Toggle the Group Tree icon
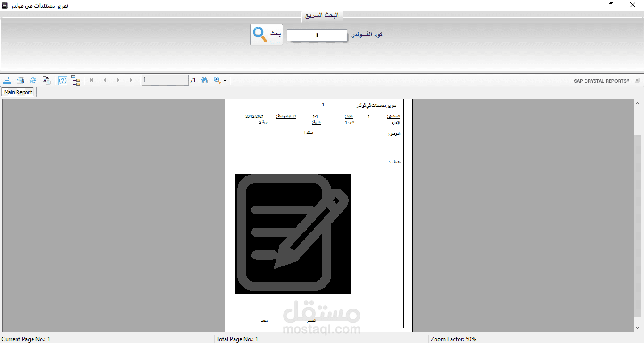Viewport: 644px width, 343px height. [x=76, y=80]
